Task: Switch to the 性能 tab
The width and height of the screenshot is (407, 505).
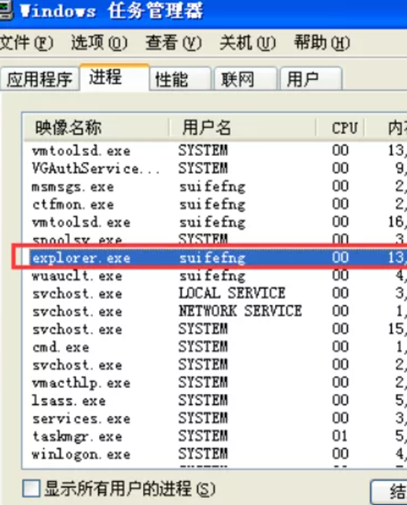Action: (x=180, y=79)
